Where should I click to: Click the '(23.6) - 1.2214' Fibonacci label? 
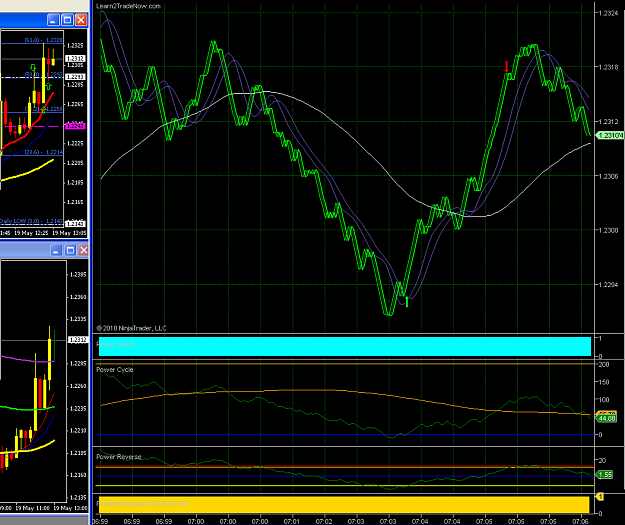pos(43,152)
